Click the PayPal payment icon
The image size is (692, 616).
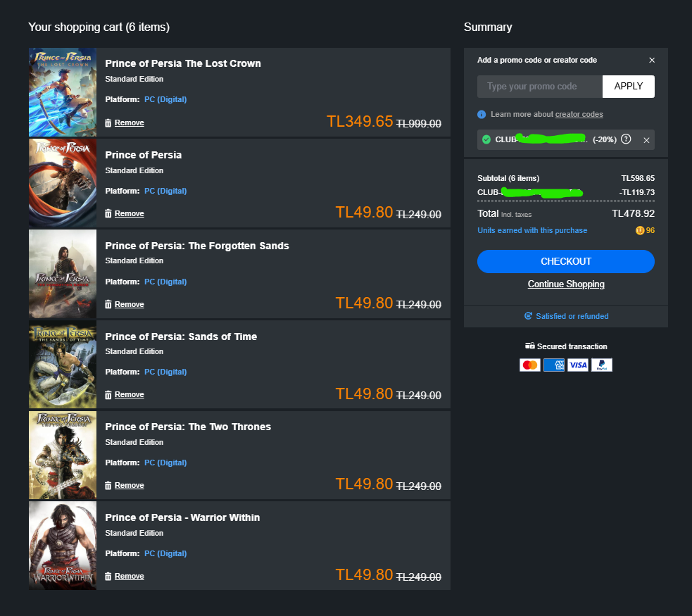pos(601,365)
